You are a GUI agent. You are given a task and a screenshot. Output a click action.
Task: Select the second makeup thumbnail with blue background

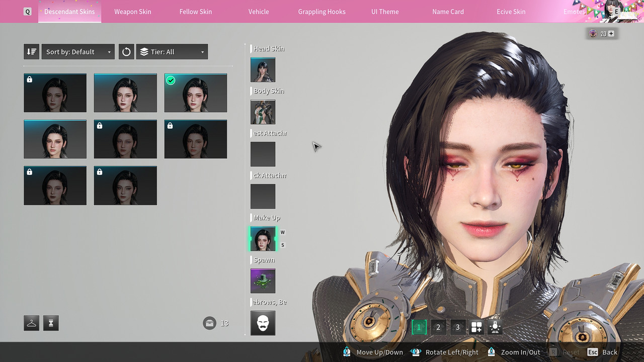[125, 93]
